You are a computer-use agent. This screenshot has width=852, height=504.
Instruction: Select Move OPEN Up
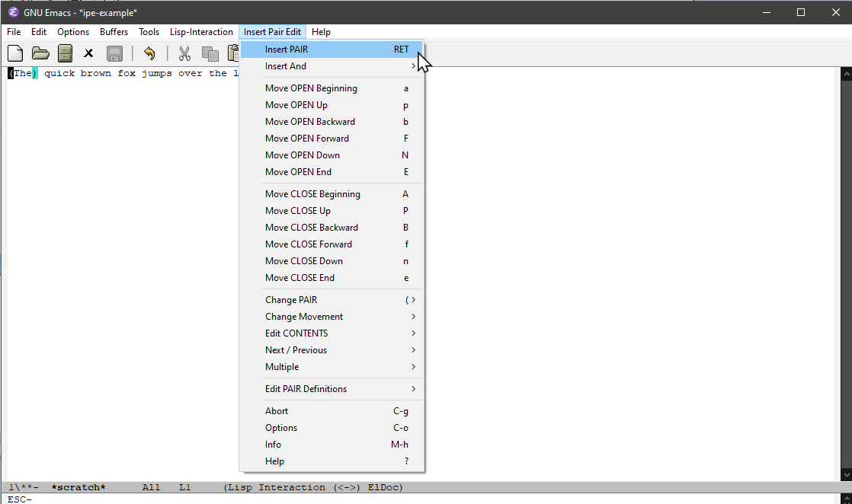332,105
